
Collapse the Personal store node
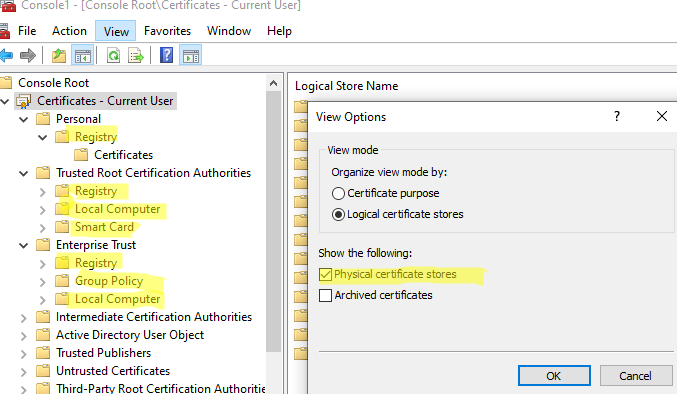(x=24, y=120)
